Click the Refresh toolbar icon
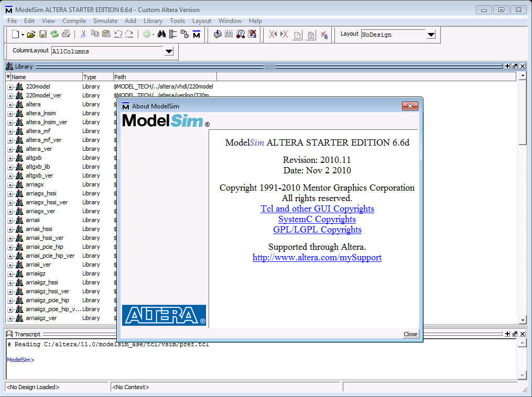532x397 pixels. [x=54, y=35]
